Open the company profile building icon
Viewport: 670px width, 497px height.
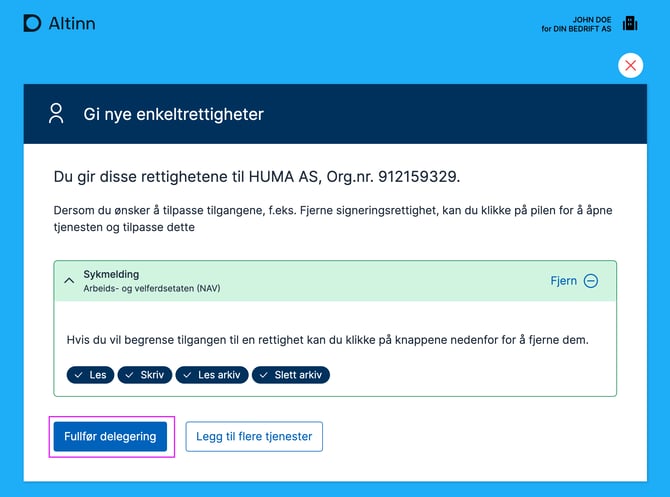click(630, 24)
